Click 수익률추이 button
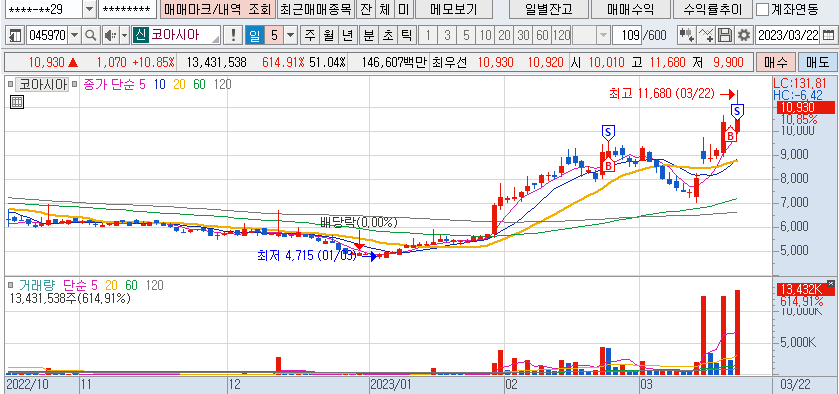 click(x=713, y=9)
